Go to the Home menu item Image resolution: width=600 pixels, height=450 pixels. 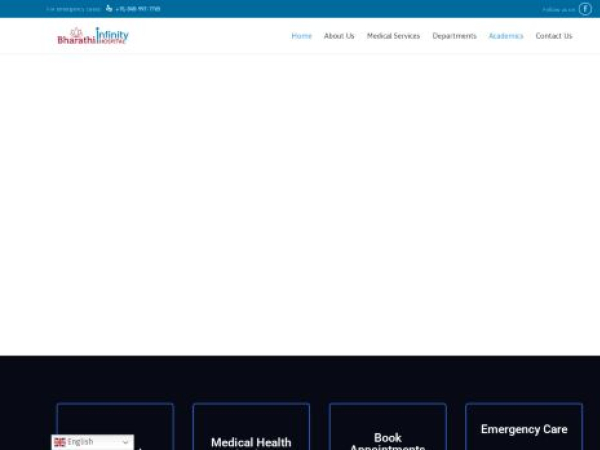click(302, 36)
